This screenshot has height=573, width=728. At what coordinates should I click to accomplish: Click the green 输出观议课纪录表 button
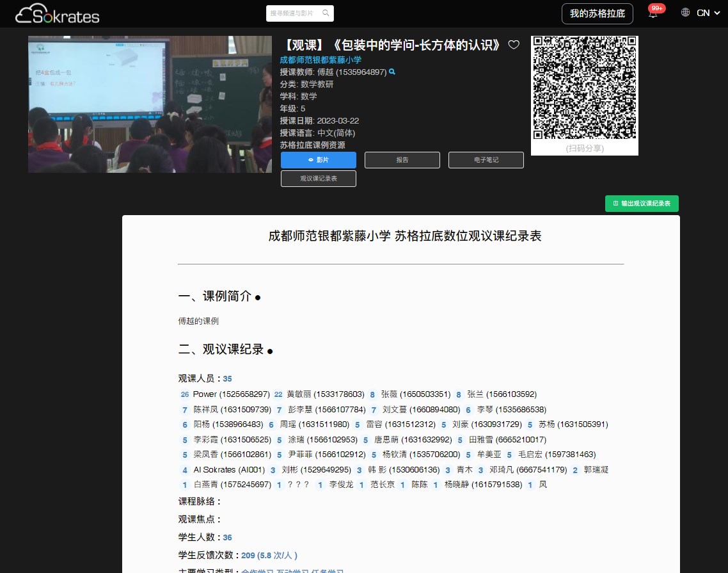641,203
